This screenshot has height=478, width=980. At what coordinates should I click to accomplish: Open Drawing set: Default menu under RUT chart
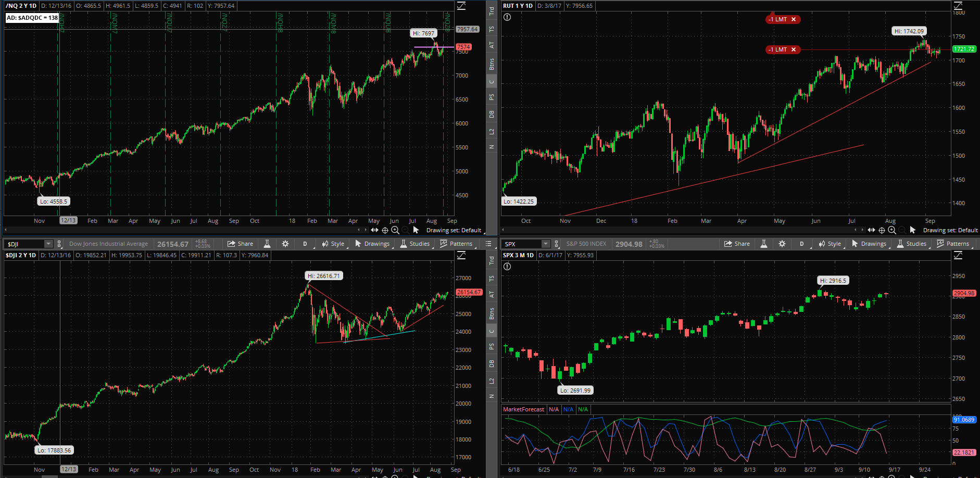[950, 230]
